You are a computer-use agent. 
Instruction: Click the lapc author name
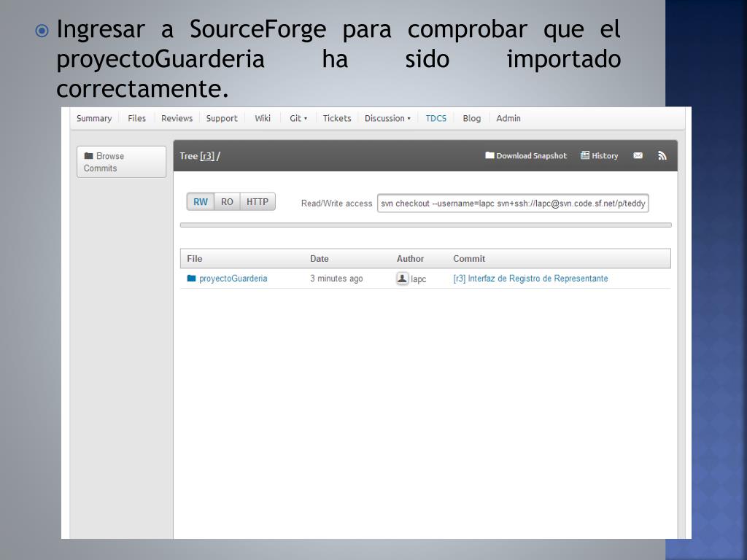coord(418,279)
